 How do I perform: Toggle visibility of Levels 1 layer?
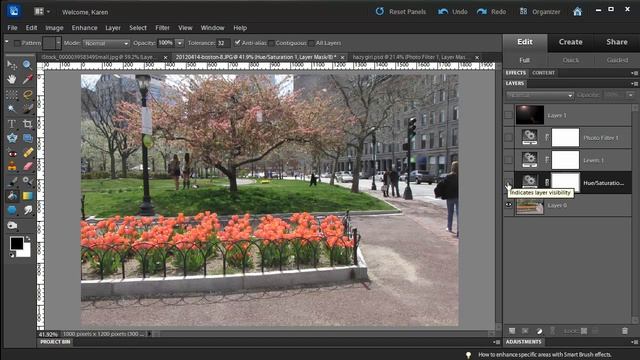click(x=508, y=160)
